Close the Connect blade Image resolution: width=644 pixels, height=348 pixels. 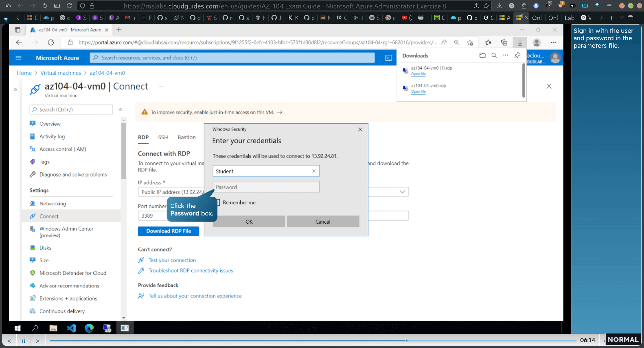pos(549,86)
